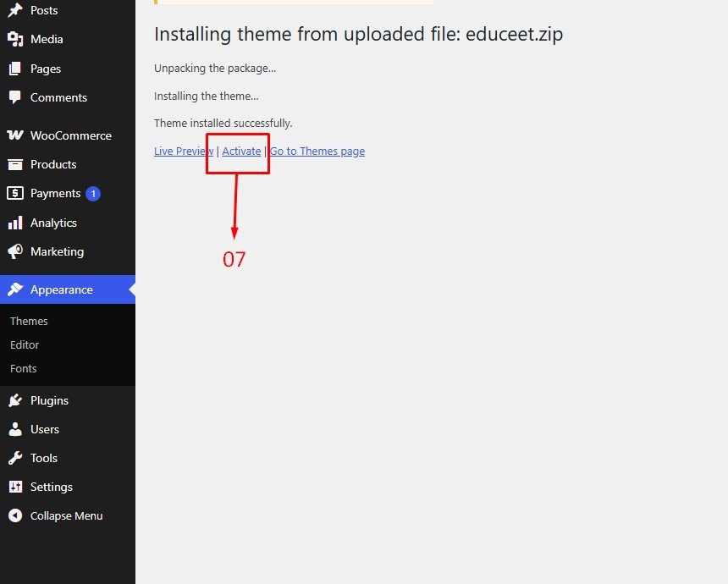Click the Live Preview link

click(x=184, y=152)
